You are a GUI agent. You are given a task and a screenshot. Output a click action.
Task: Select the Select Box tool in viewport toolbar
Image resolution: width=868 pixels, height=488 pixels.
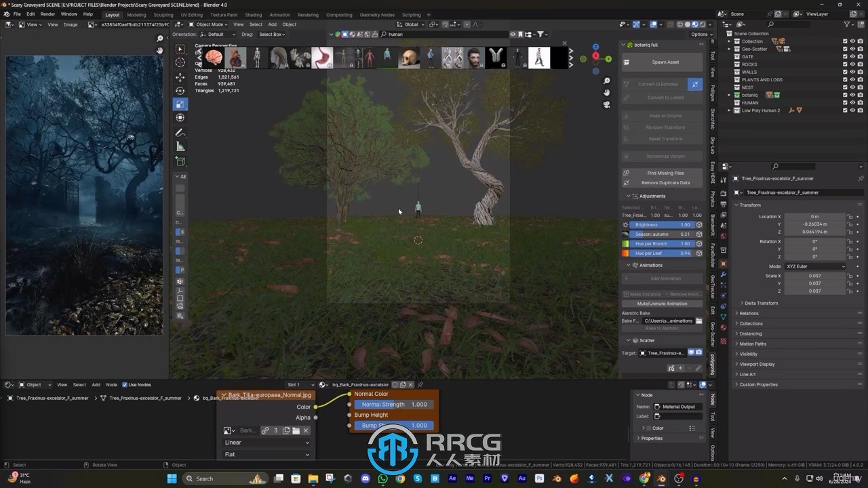click(x=180, y=49)
